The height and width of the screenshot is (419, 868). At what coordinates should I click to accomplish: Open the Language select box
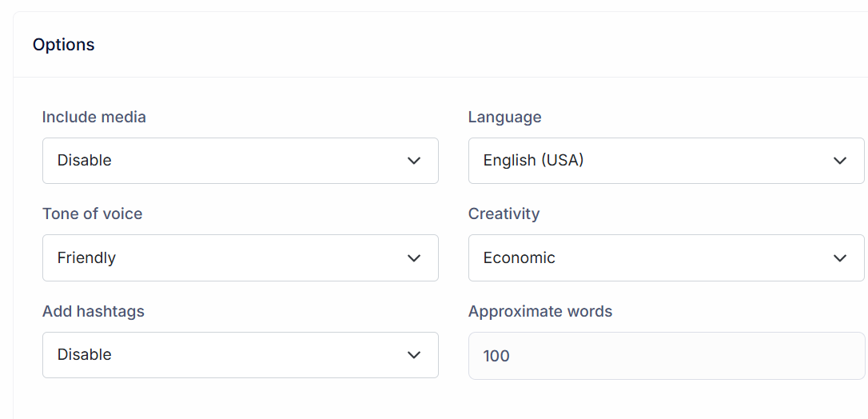tap(665, 161)
